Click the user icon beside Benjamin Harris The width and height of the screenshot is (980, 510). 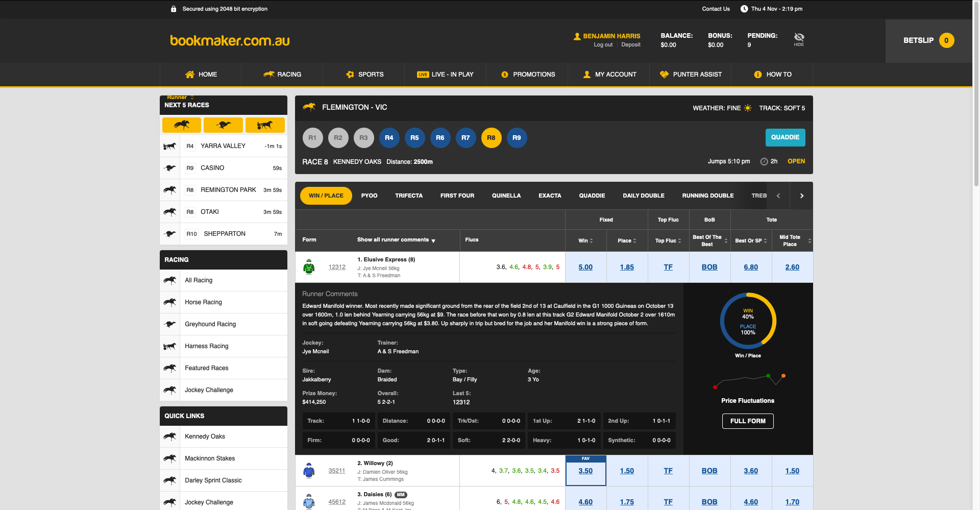coord(577,36)
